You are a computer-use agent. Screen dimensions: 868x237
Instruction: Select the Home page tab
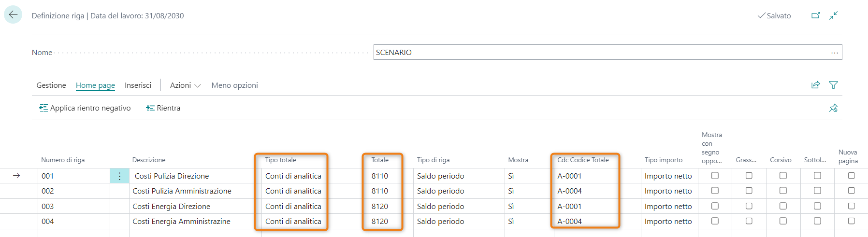pos(95,85)
